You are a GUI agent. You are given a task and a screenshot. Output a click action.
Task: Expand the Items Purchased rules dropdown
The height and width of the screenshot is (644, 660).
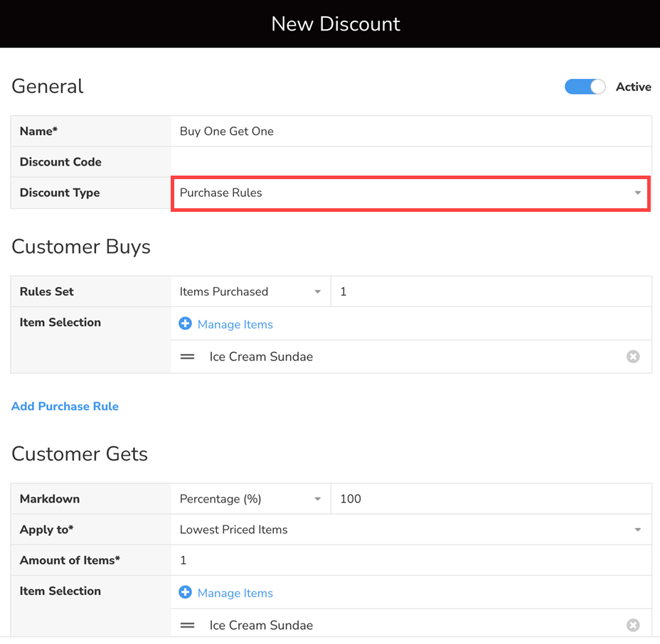point(250,292)
